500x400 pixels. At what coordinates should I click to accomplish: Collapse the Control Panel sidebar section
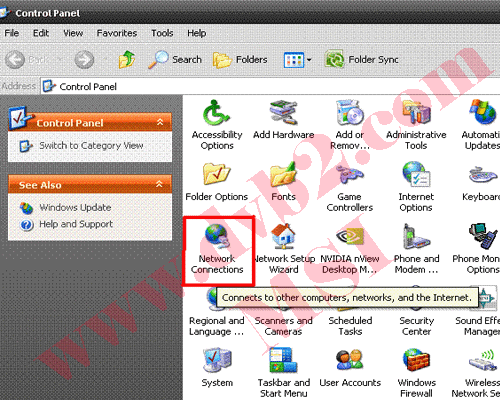tap(160, 122)
